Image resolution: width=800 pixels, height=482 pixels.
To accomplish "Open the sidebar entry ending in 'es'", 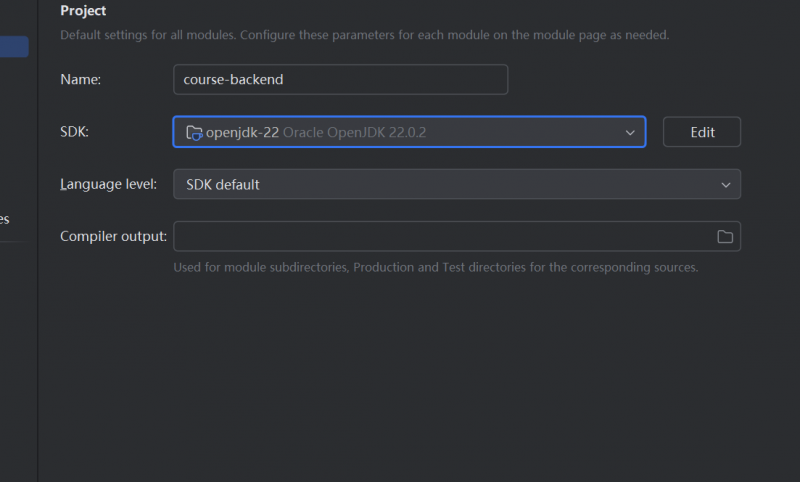I will [5, 219].
